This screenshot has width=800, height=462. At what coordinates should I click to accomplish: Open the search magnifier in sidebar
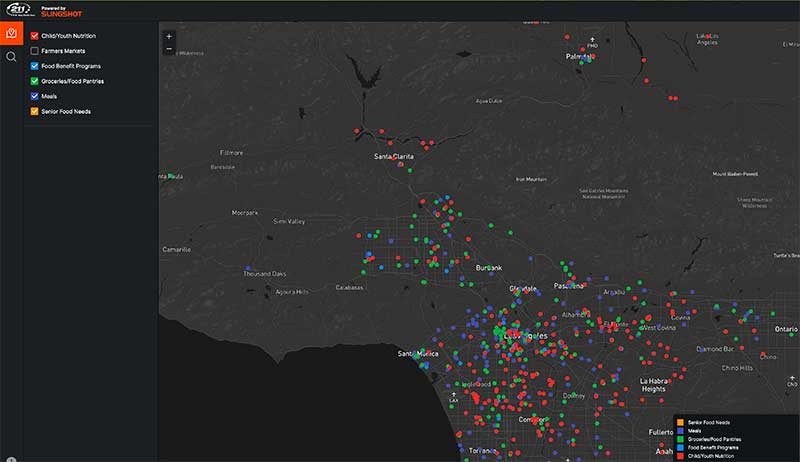coord(11,57)
